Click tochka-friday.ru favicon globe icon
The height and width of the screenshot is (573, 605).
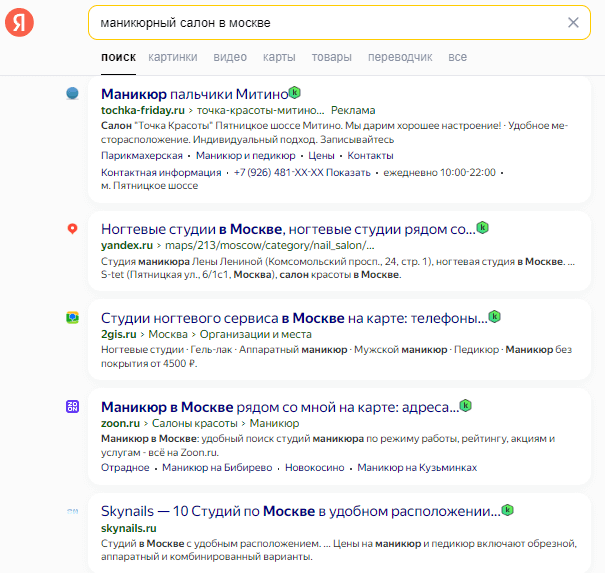(x=72, y=93)
